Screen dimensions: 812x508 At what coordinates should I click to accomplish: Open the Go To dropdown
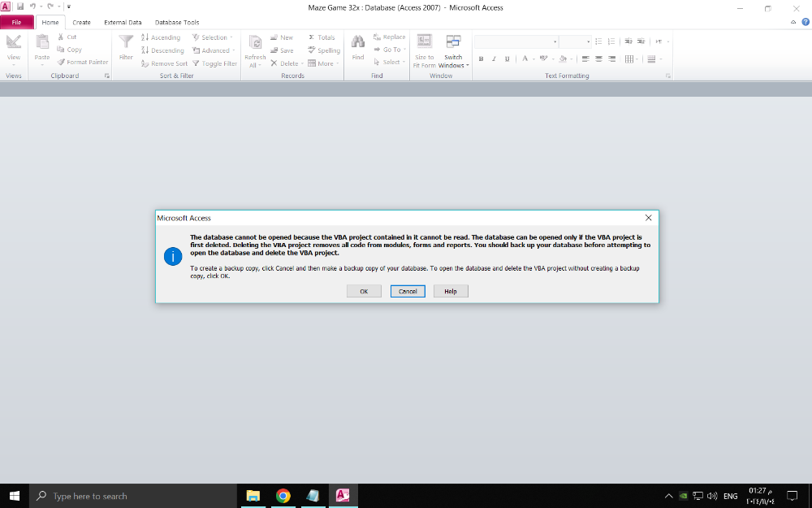(389, 50)
